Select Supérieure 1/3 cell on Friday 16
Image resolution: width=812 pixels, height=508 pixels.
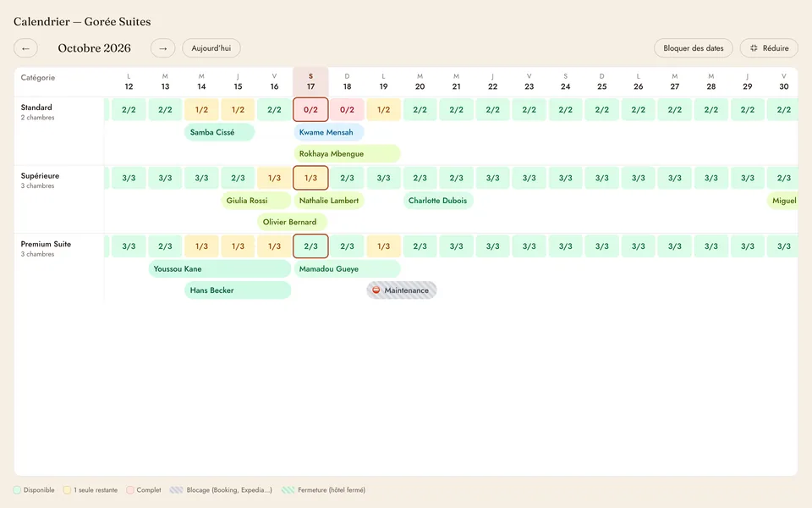[x=274, y=178]
